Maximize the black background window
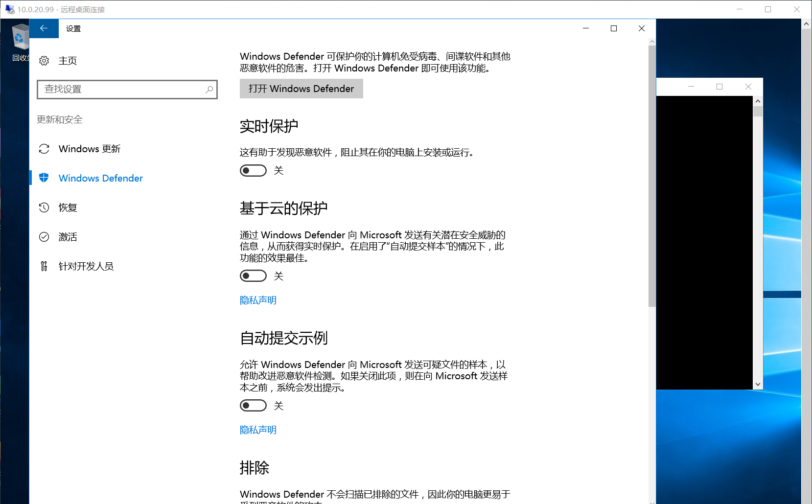The image size is (812, 504). coord(719,87)
